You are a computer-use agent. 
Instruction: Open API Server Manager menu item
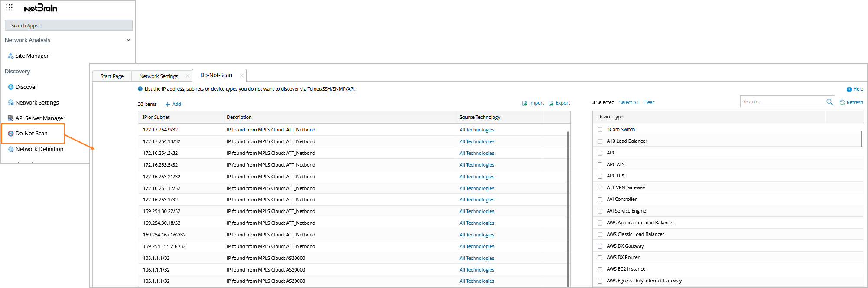pos(40,118)
